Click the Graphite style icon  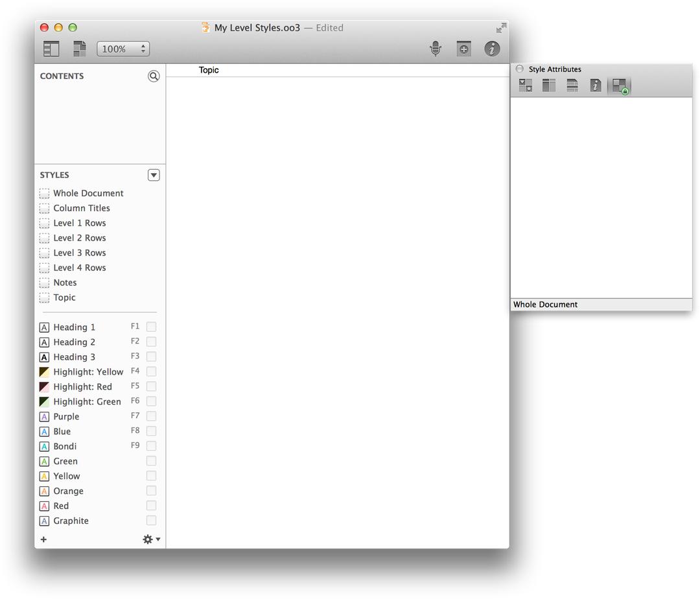pos(44,521)
